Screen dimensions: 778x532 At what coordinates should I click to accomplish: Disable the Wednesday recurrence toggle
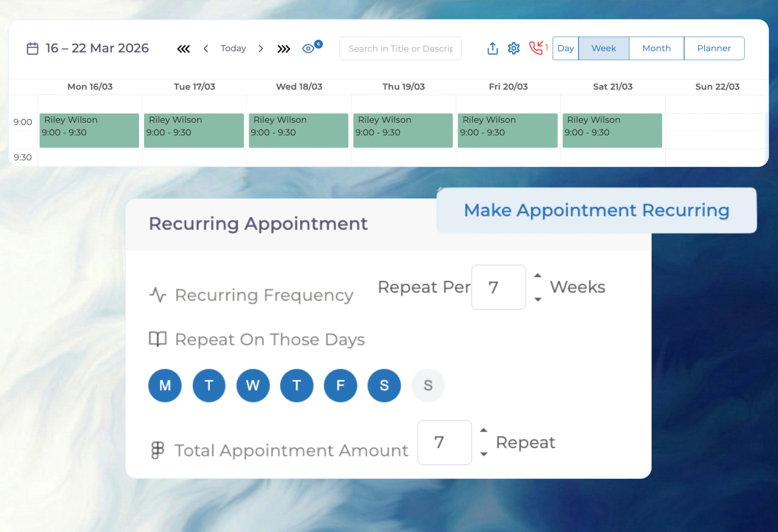pos(253,386)
